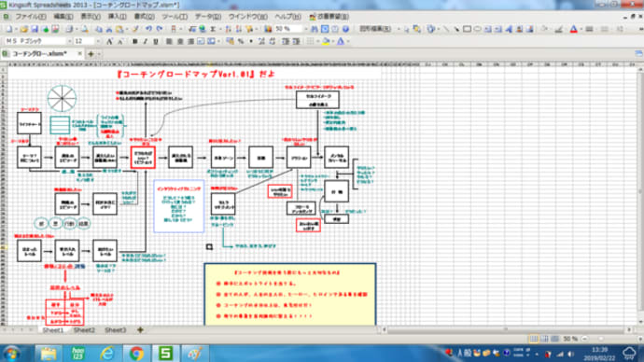This screenshot has width=644, height=362.
Task: Open the zoom percentage dropdown
Action: (305, 29)
